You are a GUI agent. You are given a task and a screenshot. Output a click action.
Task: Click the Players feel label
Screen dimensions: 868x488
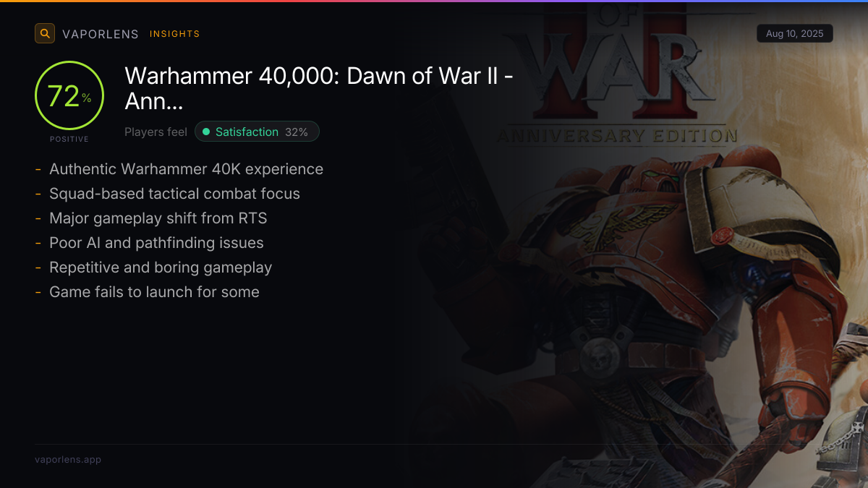coord(156,132)
